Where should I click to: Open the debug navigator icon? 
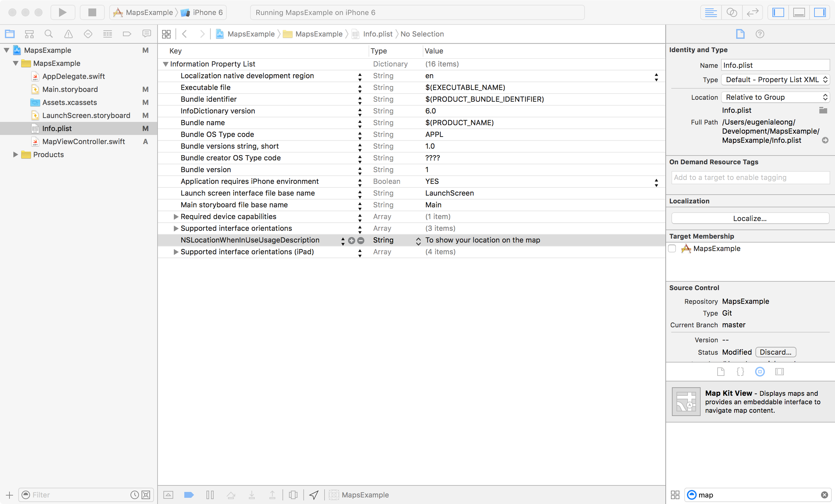[x=107, y=34]
